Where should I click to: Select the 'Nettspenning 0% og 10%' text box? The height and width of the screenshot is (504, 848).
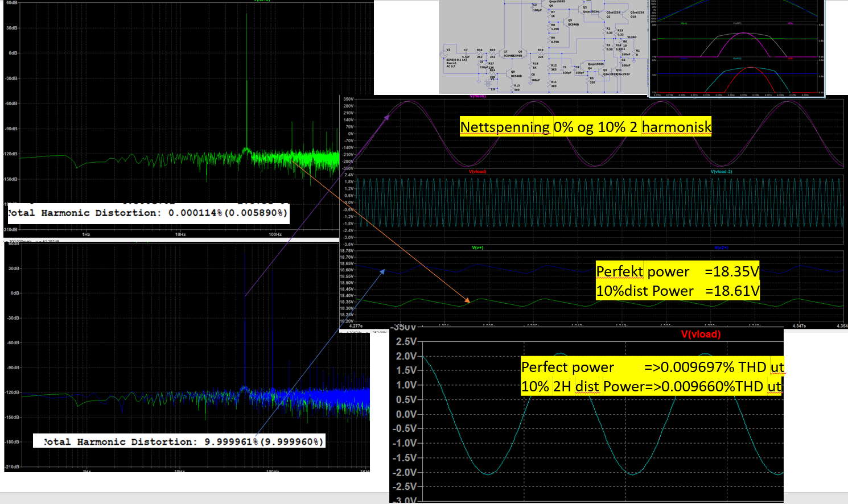click(586, 126)
